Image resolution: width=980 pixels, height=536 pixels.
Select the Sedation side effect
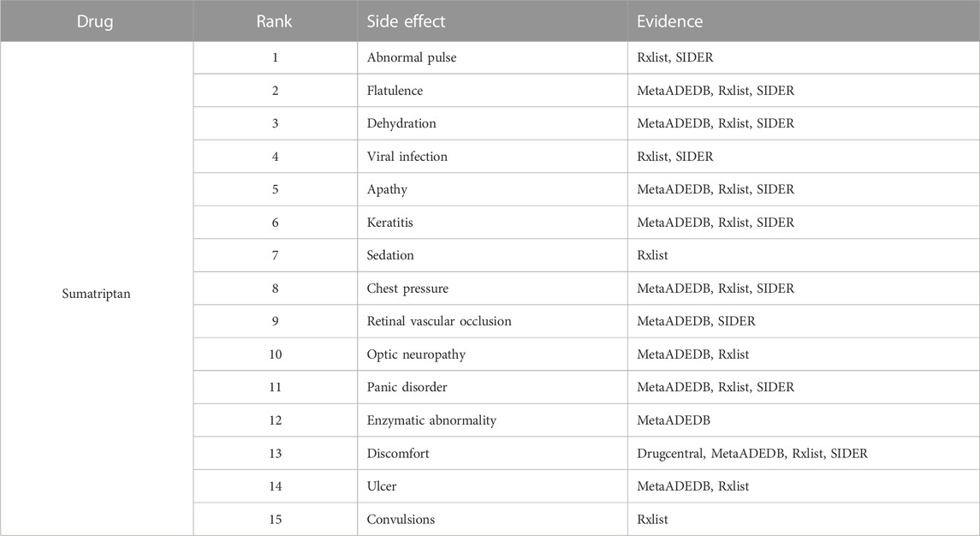(390, 255)
